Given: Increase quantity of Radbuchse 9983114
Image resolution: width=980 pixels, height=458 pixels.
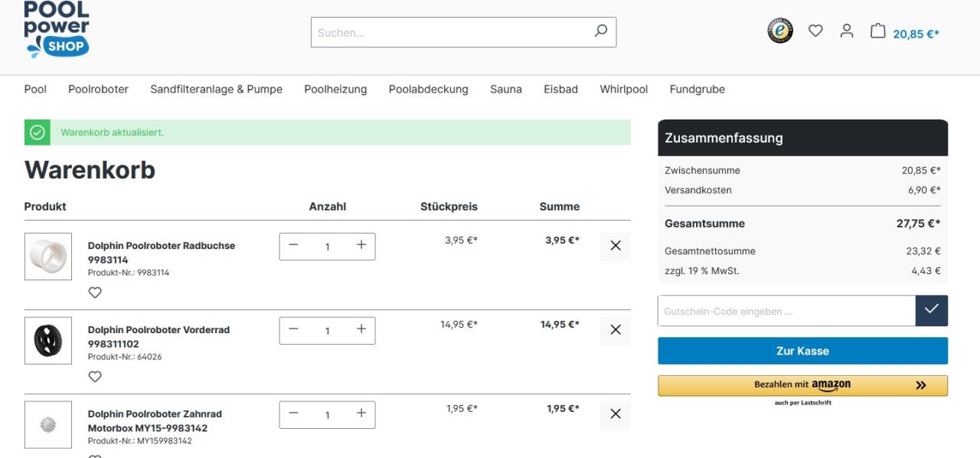Looking at the screenshot, I should pos(361,245).
